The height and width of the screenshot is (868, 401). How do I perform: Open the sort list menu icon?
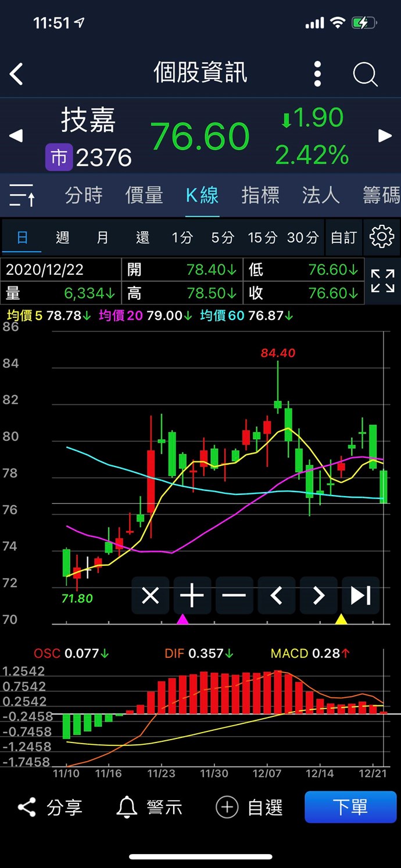coord(22,195)
